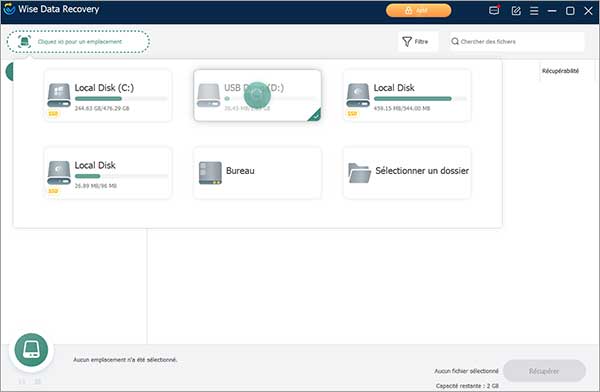Maximize the Wise Data Recovery window
Screen dimensions: 600x392
tap(570, 11)
